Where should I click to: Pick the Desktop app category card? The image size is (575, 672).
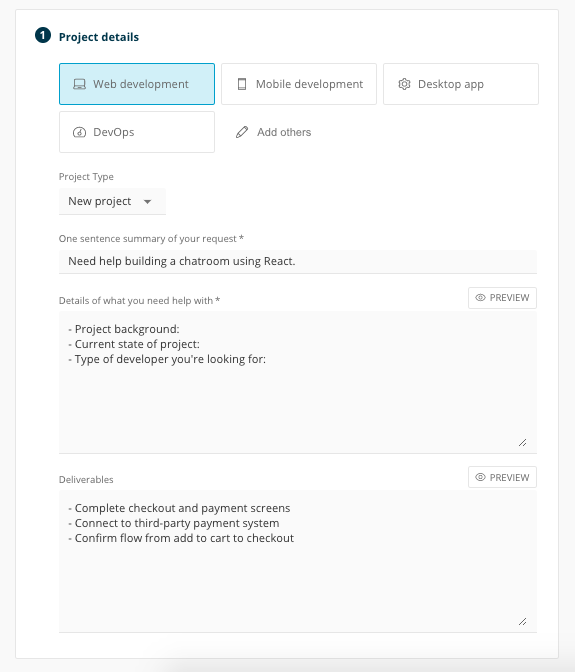click(x=461, y=84)
